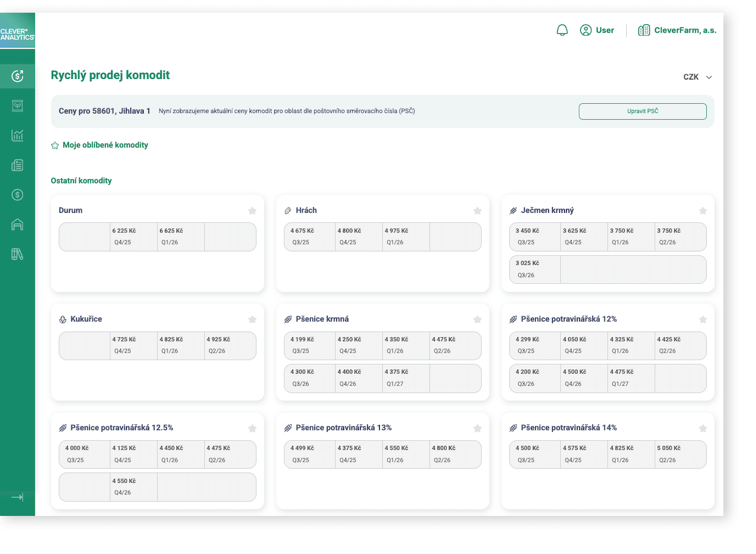
Task: Click the star icon beside Moje oblíbené komodity
Action: pyautogui.click(x=55, y=146)
